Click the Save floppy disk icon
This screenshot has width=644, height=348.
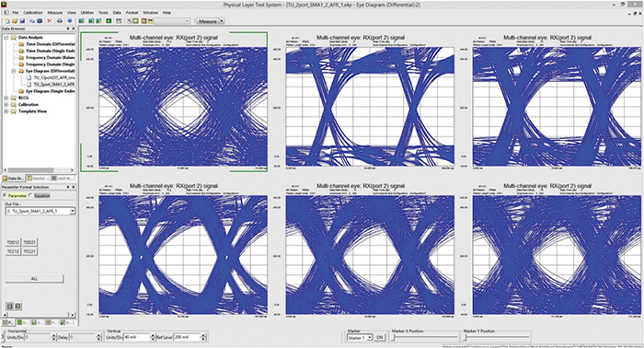click(22, 21)
